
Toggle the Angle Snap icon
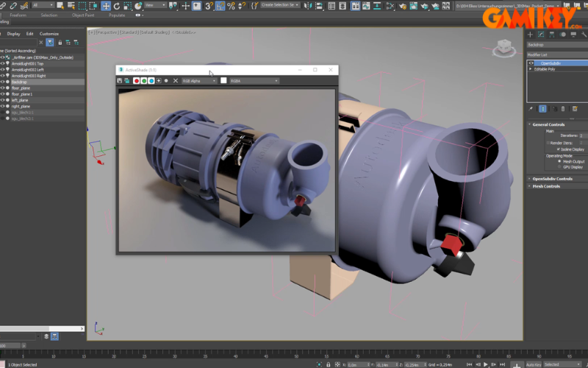pos(220,6)
